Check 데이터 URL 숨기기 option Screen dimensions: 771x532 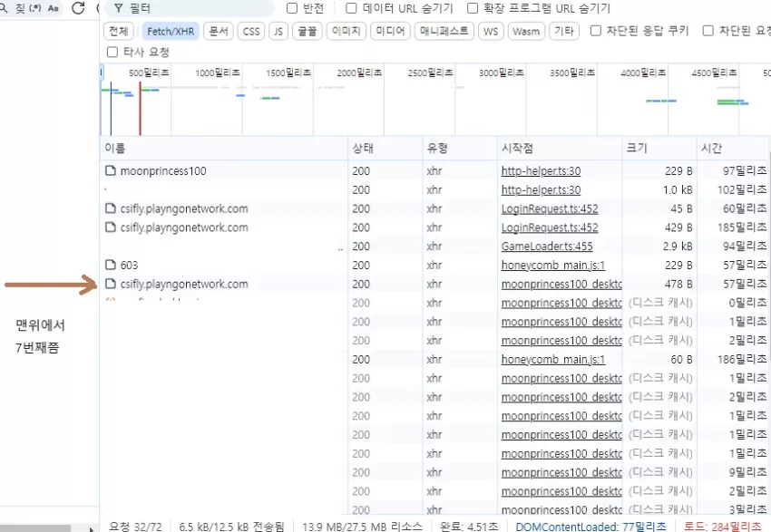click(351, 8)
